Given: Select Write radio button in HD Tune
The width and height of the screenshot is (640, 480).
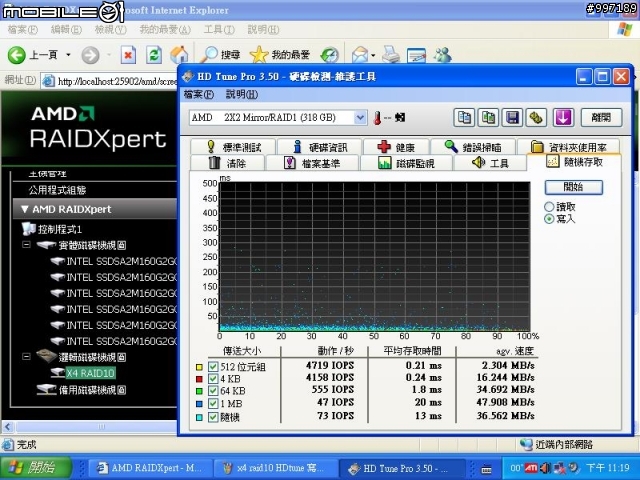Looking at the screenshot, I should (549, 219).
